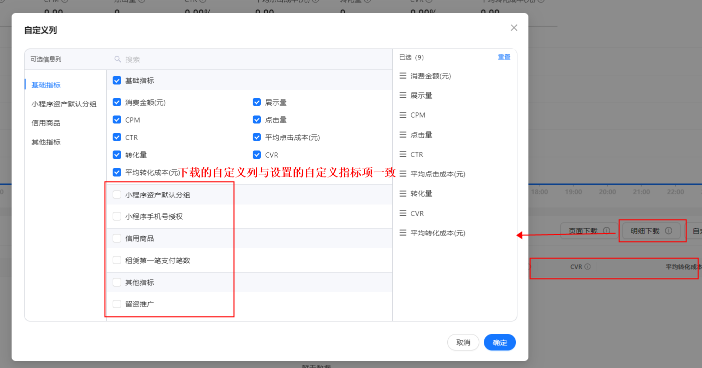Uncheck the 展示量 checkbox
This screenshot has height=368, width=702.
point(257,102)
